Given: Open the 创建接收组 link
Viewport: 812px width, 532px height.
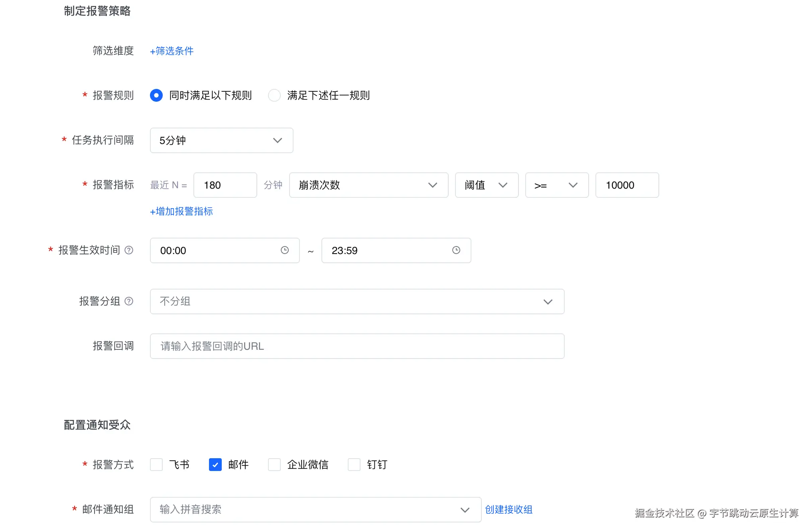Looking at the screenshot, I should click(508, 510).
